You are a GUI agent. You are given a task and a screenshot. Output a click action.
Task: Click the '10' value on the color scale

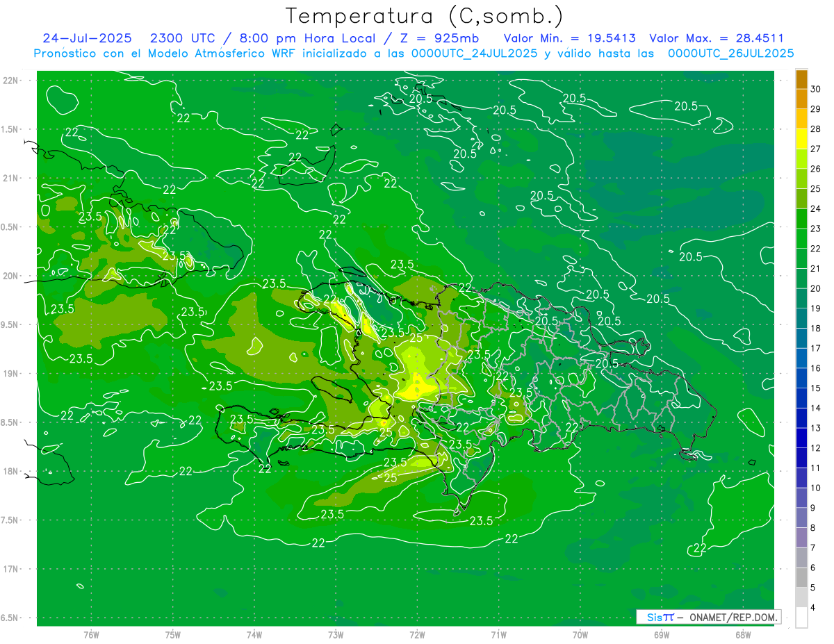point(816,488)
